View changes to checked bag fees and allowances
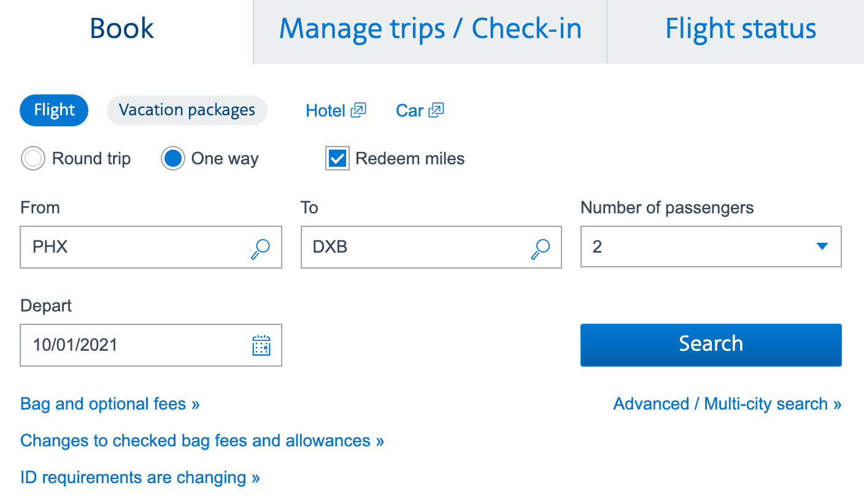The height and width of the screenshot is (504, 864). point(202,440)
